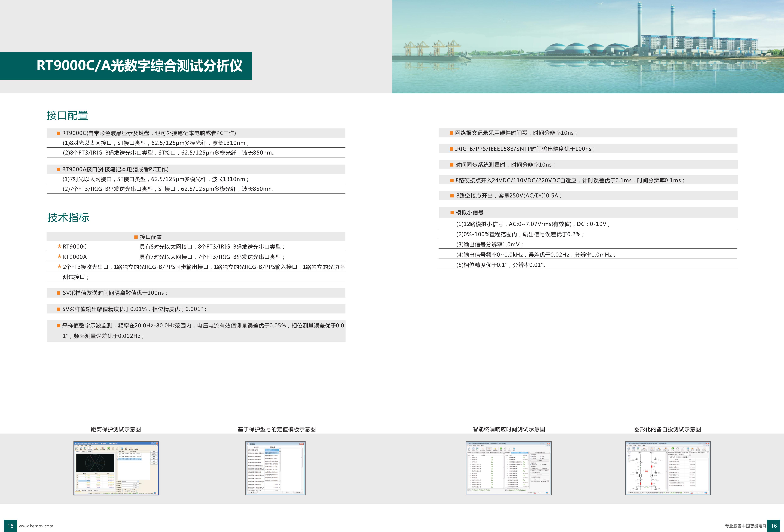Click the 模拟小信号 header row
This screenshot has width=784, height=532.
(588, 213)
